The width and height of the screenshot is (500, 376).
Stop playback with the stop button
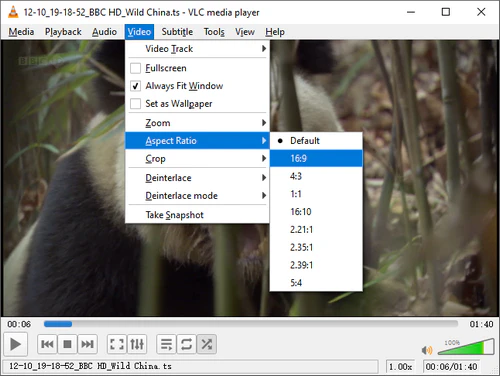pyautogui.click(x=67, y=344)
